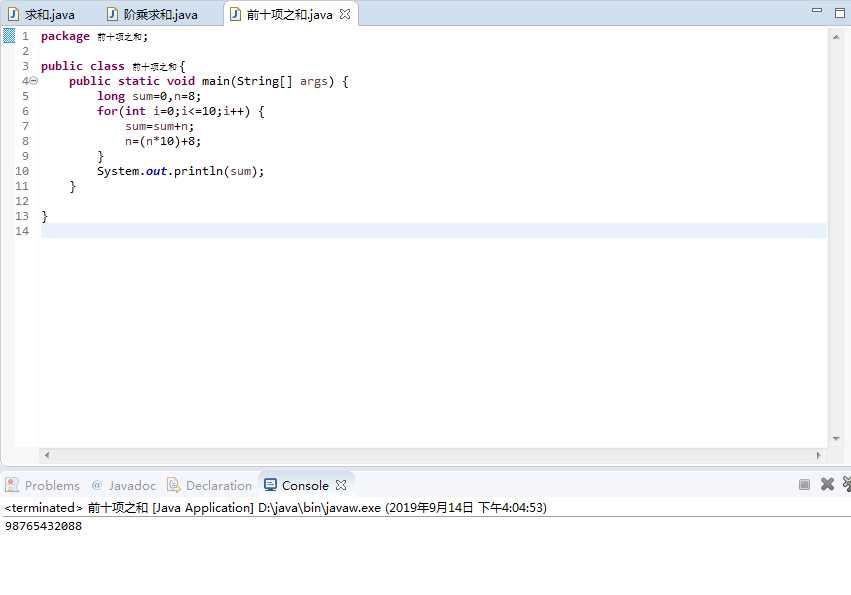Switch to the 求和.java editor tab
851x595 pixels.
(x=42, y=15)
